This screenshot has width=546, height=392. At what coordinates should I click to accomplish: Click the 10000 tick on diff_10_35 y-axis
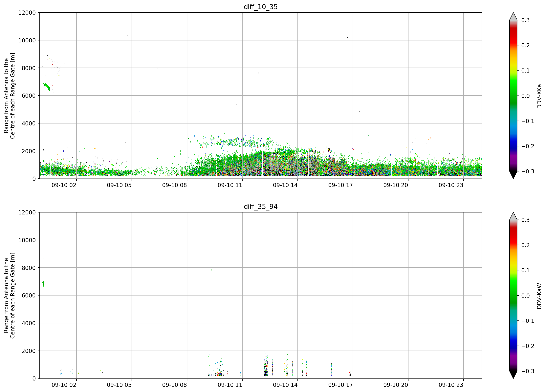pyautogui.click(x=27, y=40)
